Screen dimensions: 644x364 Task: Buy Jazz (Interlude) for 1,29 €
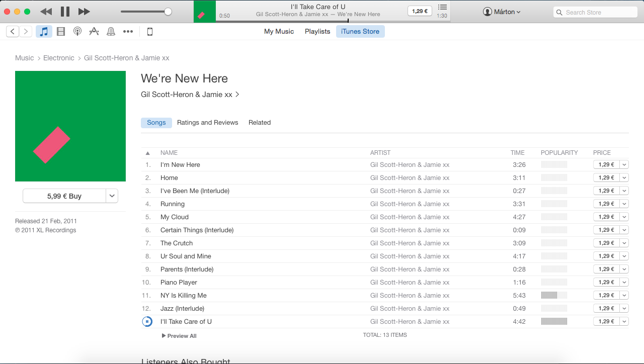point(606,308)
